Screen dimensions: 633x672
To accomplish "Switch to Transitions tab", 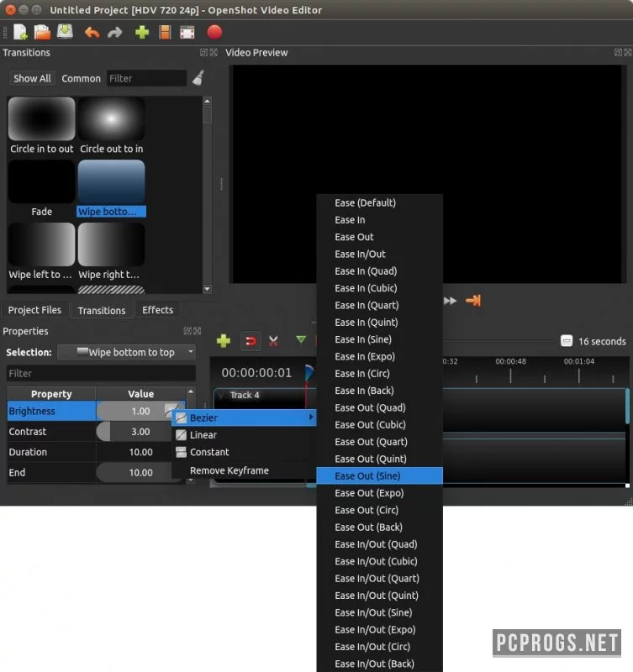I will [x=102, y=310].
